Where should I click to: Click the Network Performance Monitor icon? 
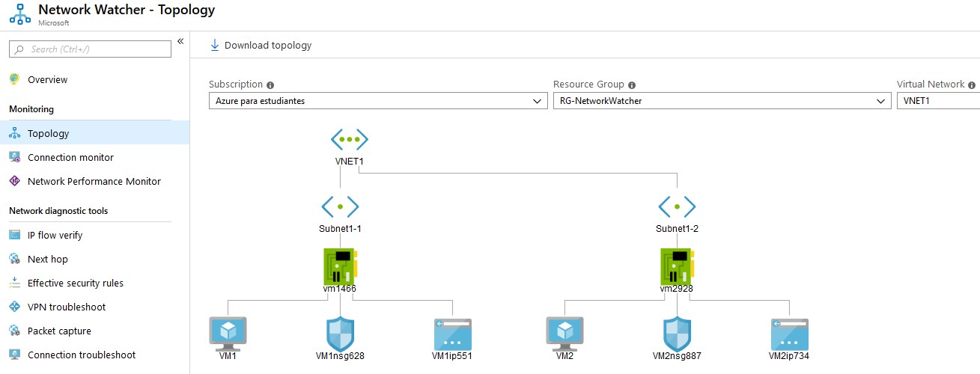click(x=14, y=181)
